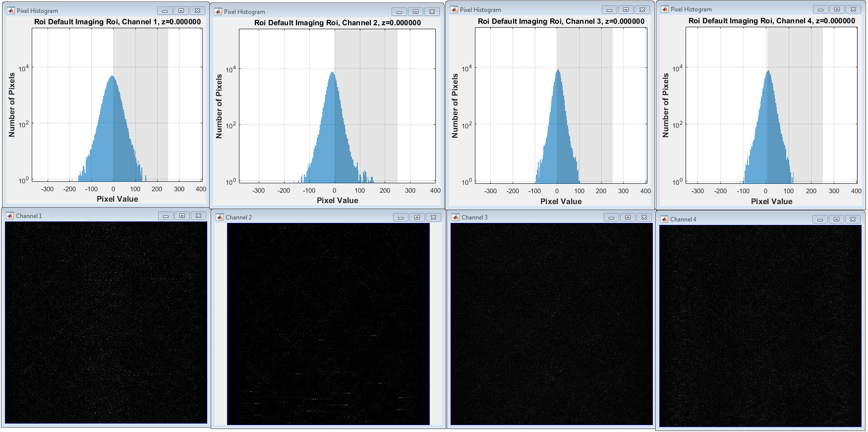Close the Channel 4 image window

tap(853, 219)
